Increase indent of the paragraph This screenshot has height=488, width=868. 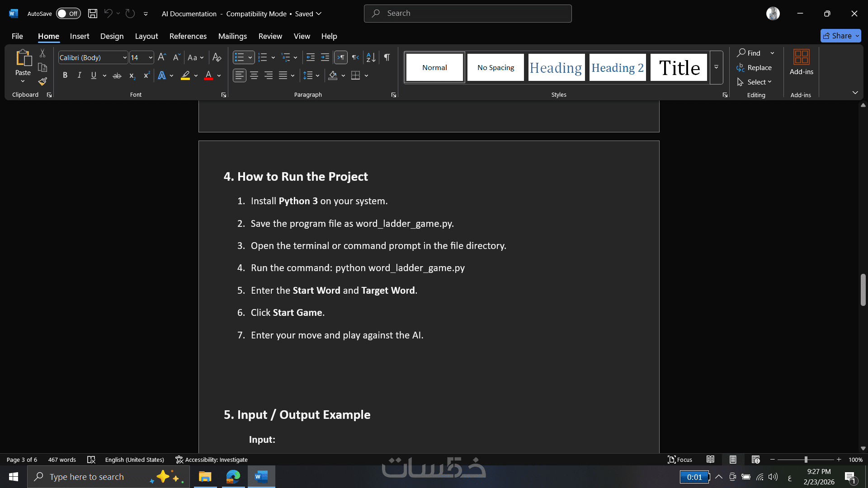325,57
